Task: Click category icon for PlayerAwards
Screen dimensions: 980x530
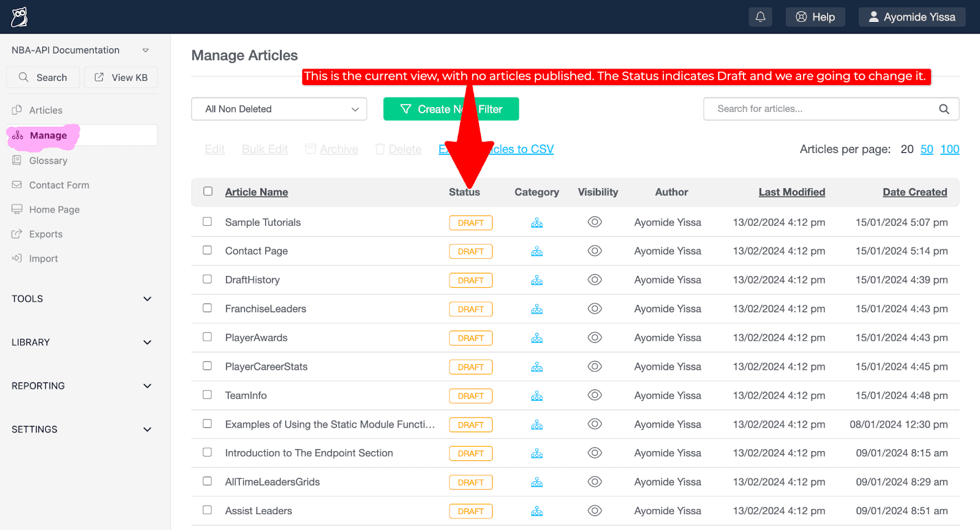Action: point(537,338)
